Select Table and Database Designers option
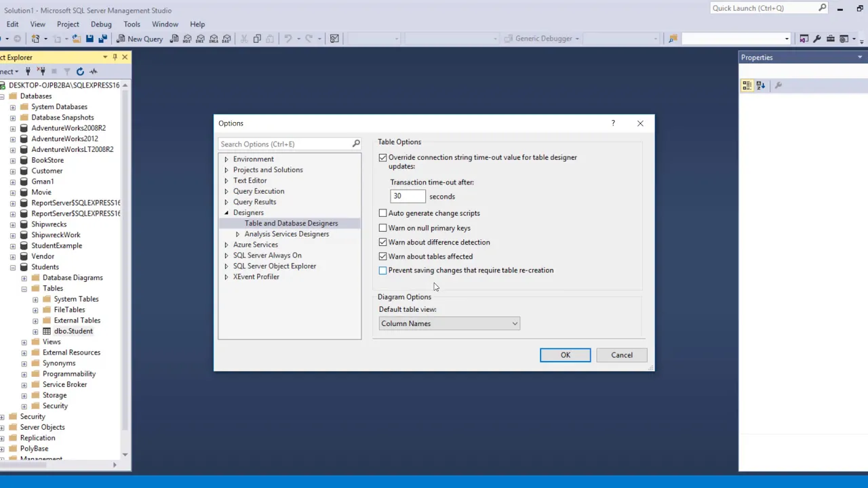Image resolution: width=868 pixels, height=488 pixels. point(291,223)
